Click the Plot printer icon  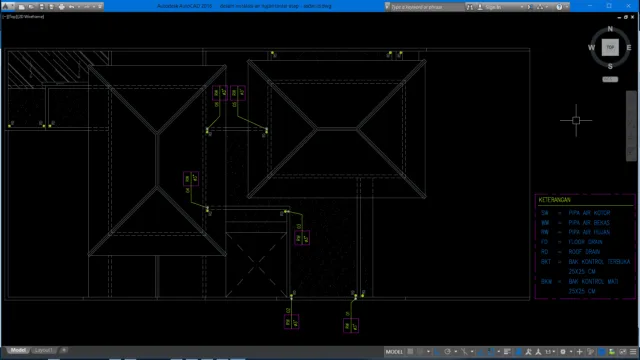(61, 7)
